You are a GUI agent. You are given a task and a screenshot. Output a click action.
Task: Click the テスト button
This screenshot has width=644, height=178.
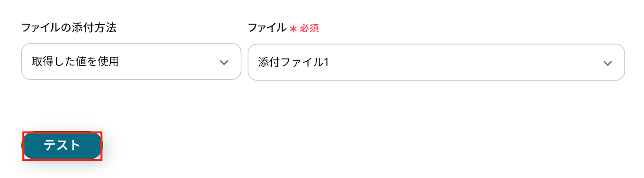(62, 145)
